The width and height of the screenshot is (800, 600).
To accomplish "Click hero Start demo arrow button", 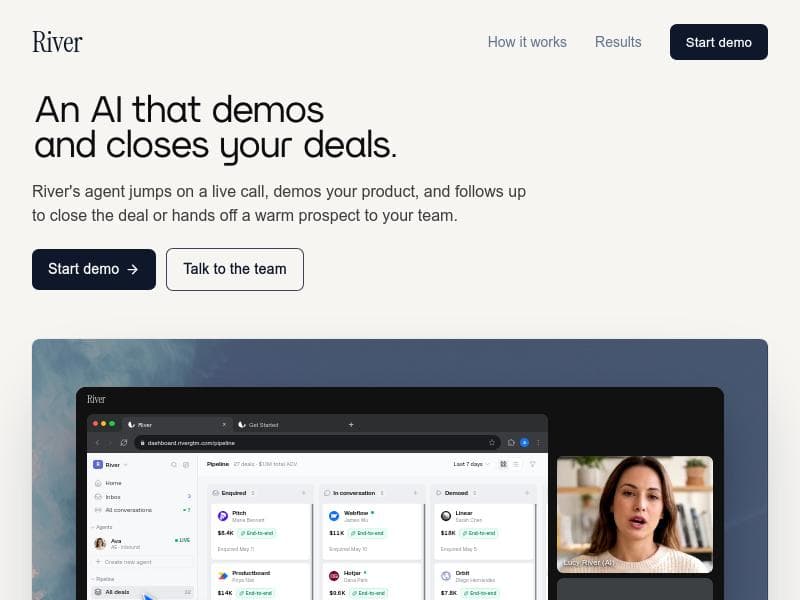I will click(94, 269).
